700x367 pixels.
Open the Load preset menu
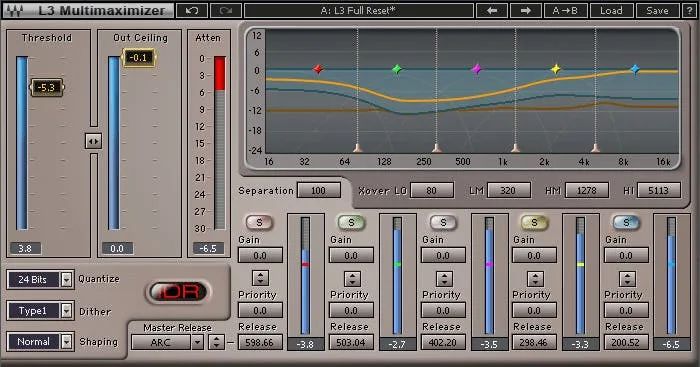pos(611,10)
